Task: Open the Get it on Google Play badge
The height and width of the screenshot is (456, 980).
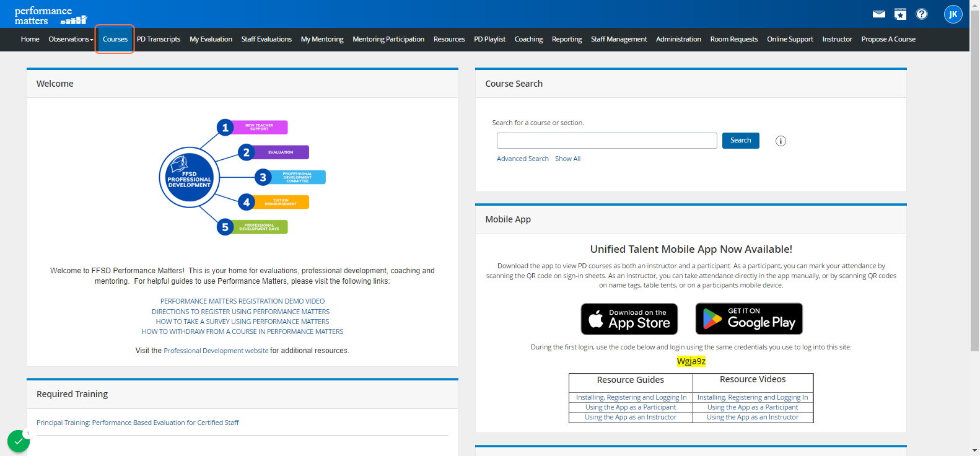Action: (750, 319)
